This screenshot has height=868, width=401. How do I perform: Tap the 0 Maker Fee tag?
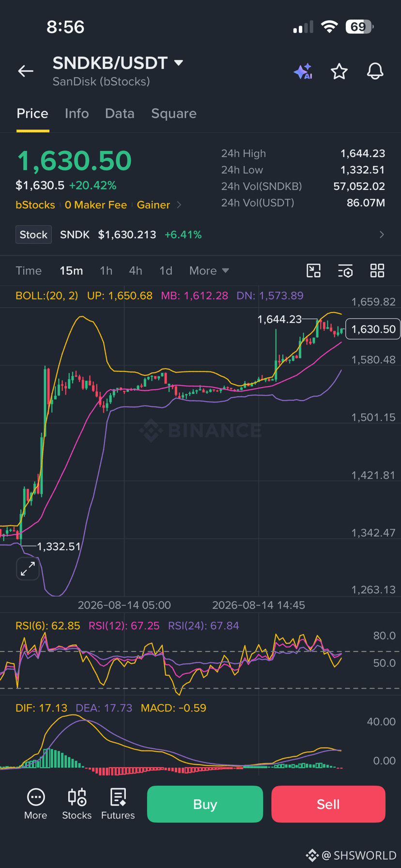pos(96,205)
